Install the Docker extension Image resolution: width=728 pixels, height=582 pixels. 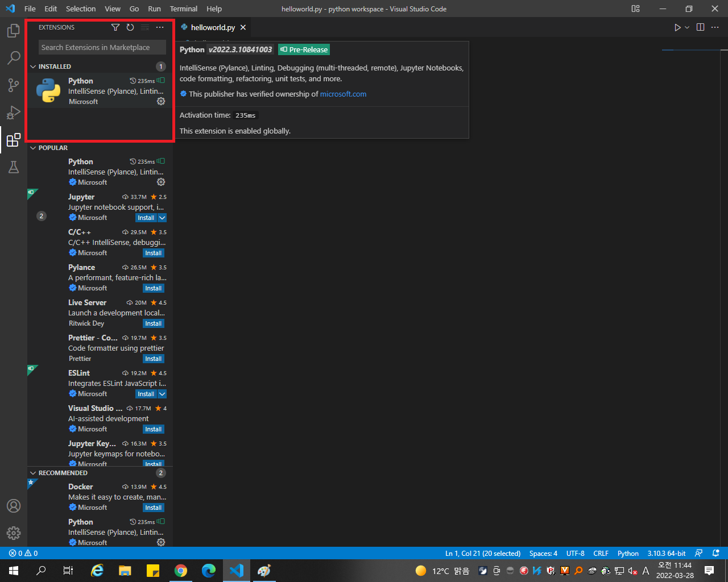pyautogui.click(x=154, y=508)
